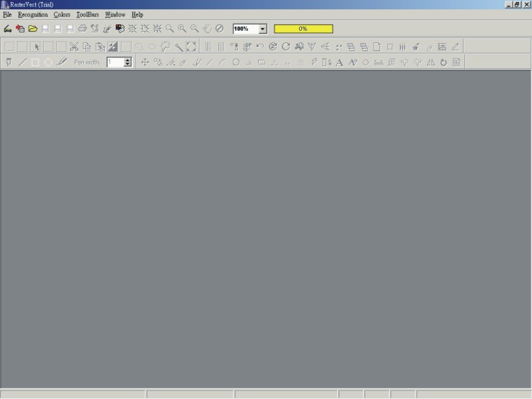This screenshot has height=399, width=532.
Task: Click the cancel circle-slash icon
Action: tap(219, 29)
